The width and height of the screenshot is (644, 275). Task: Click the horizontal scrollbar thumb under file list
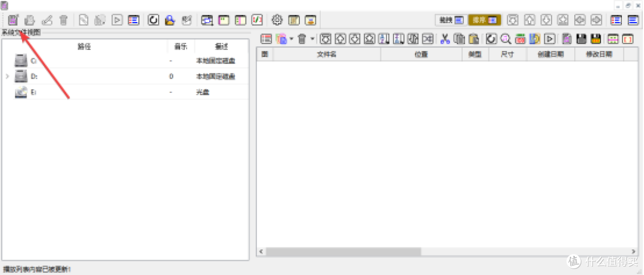[343, 251]
